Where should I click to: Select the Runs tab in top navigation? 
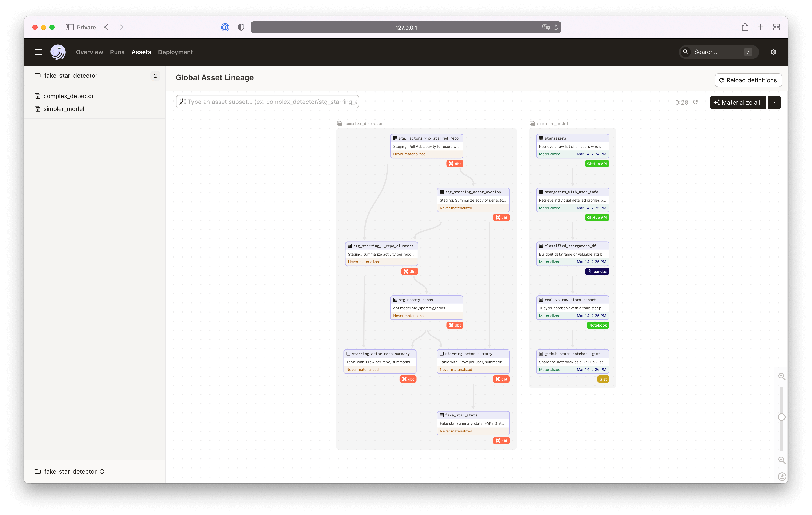tap(117, 51)
